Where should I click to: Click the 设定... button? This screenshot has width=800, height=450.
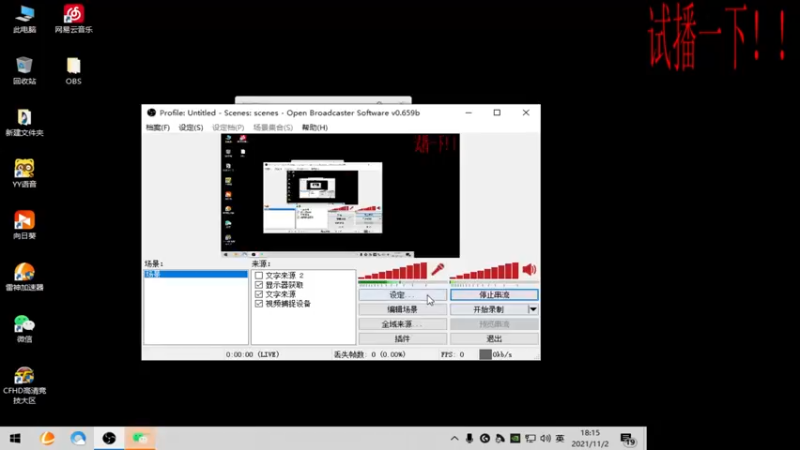403,295
